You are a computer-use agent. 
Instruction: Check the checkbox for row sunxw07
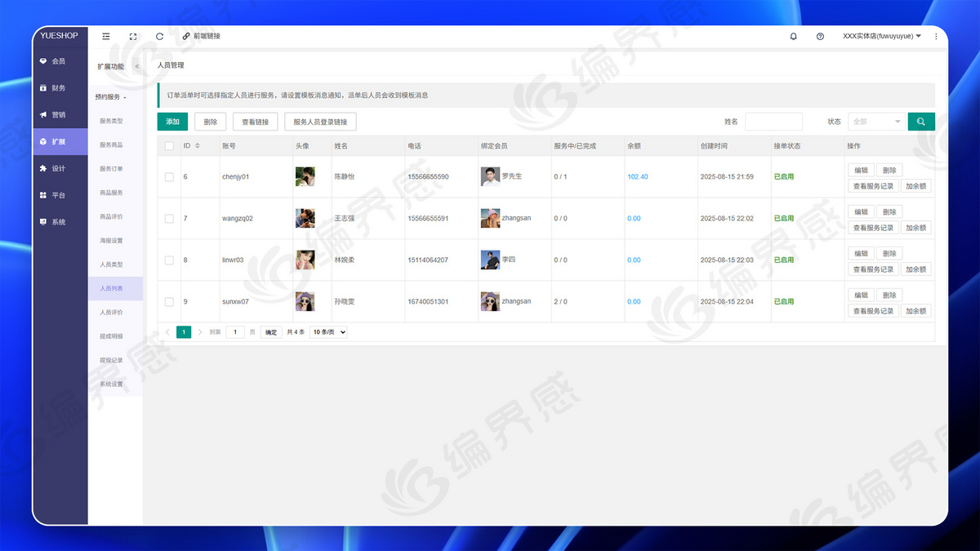[169, 302]
